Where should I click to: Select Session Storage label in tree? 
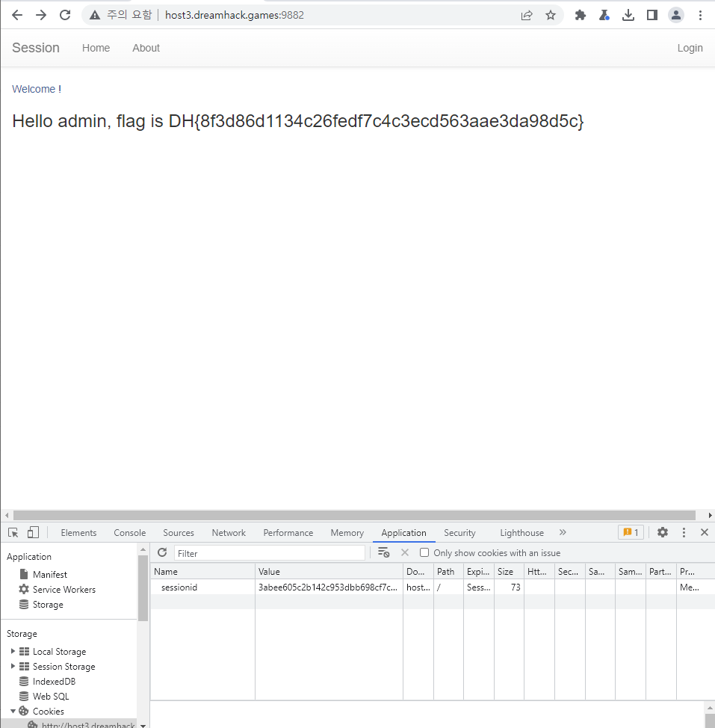64,666
